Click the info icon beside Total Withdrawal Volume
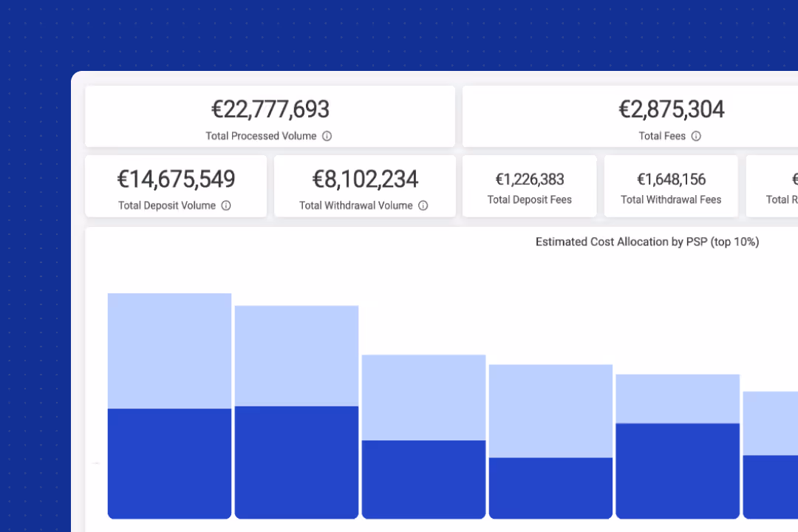This screenshot has width=798, height=532. coord(423,205)
